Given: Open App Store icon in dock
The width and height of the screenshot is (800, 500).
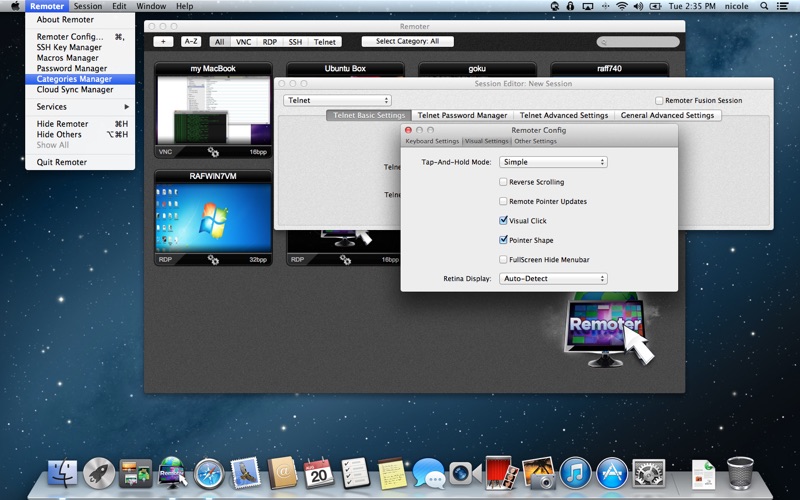Looking at the screenshot, I should coord(612,473).
